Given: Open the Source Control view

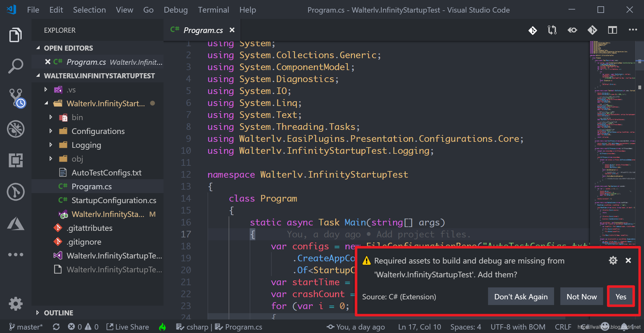Looking at the screenshot, I should pyautogui.click(x=16, y=98).
